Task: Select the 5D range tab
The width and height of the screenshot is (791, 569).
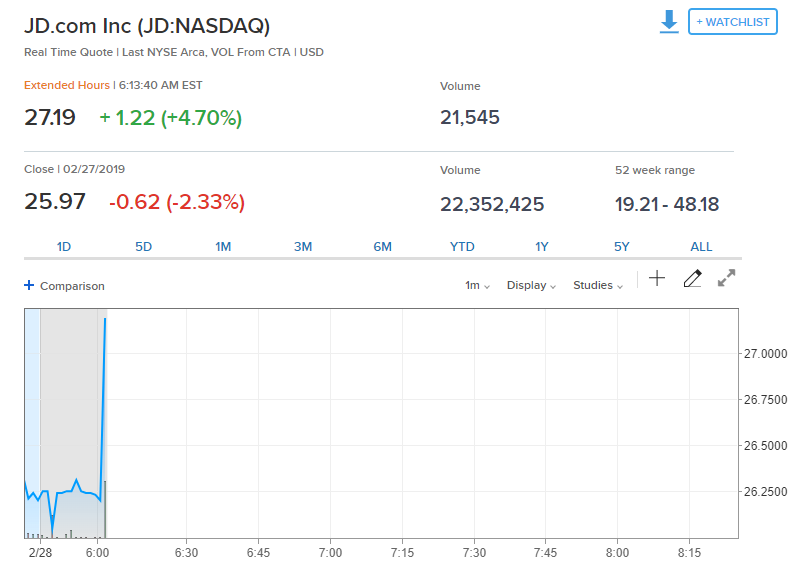Action: coord(143,247)
